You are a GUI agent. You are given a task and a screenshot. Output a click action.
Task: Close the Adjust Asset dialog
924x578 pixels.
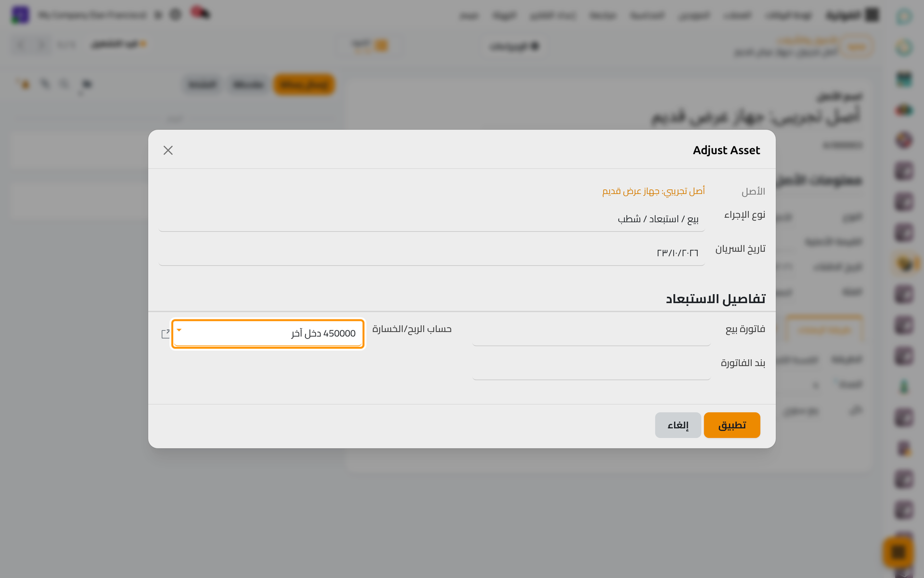coord(168,150)
